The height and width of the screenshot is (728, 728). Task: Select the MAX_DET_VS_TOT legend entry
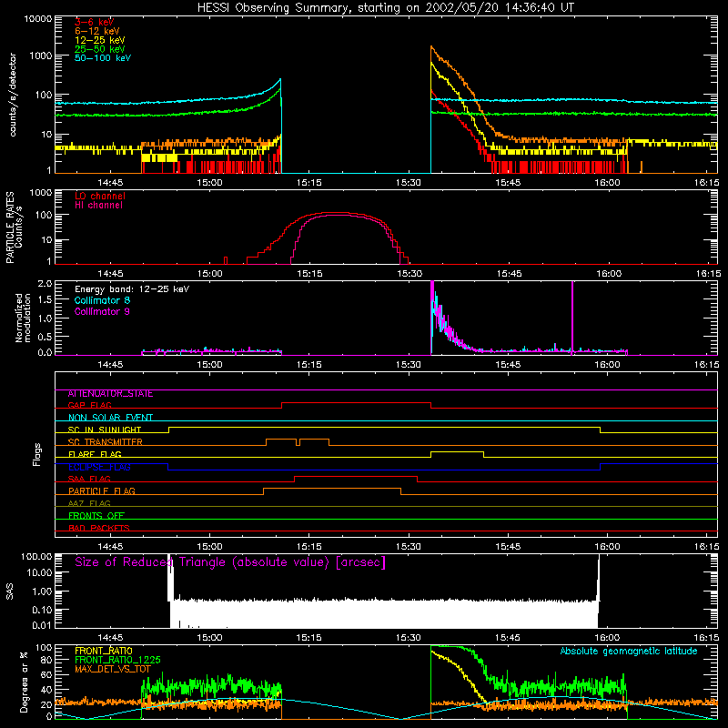[112, 669]
